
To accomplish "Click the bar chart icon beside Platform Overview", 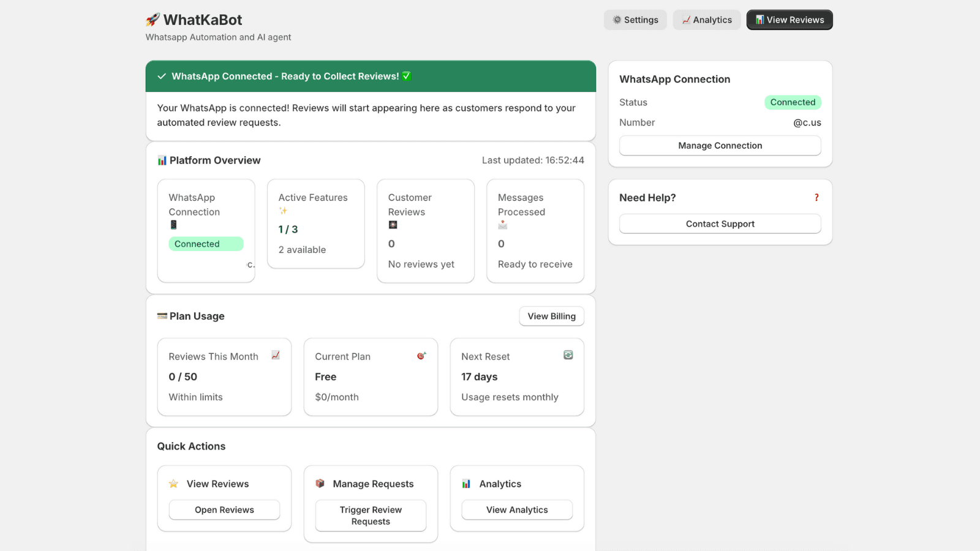I will pos(162,160).
